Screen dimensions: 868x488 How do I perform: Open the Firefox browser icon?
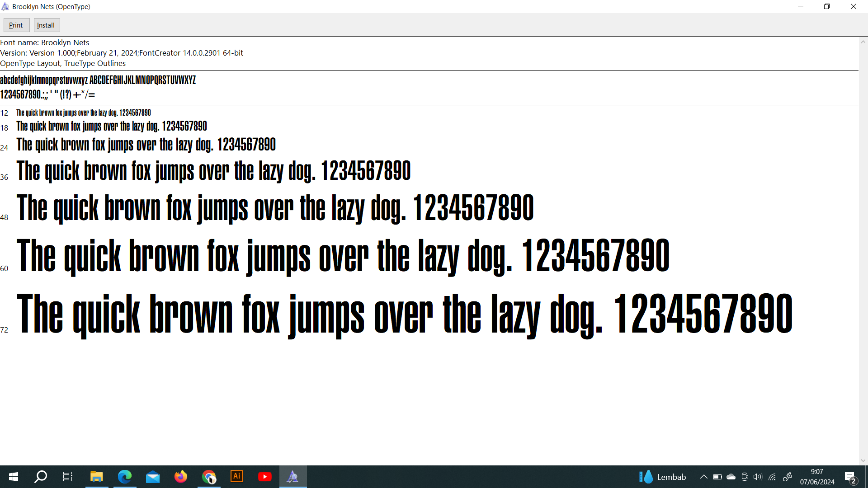(181, 477)
